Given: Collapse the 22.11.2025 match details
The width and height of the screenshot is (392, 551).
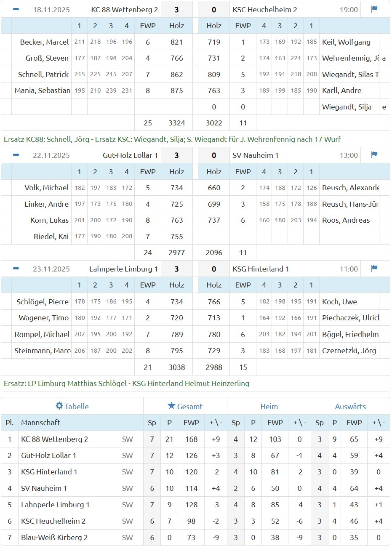Looking at the screenshot, I should pyautogui.click(x=16, y=155).
